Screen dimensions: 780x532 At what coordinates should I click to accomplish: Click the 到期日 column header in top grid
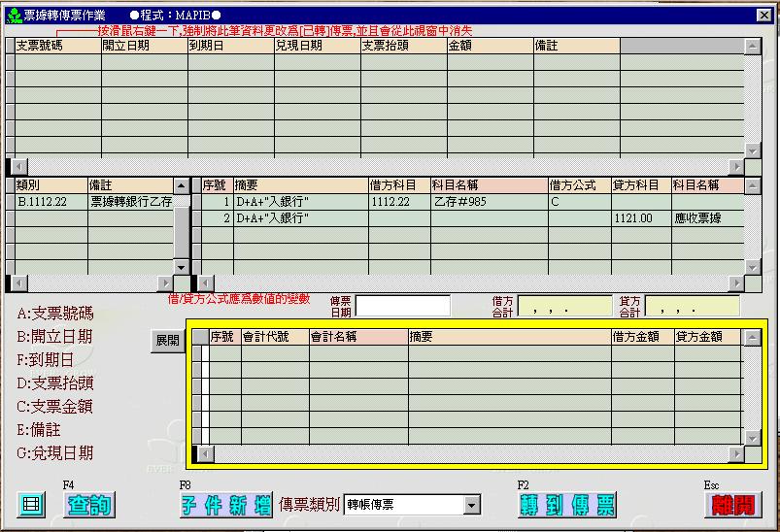[230, 46]
